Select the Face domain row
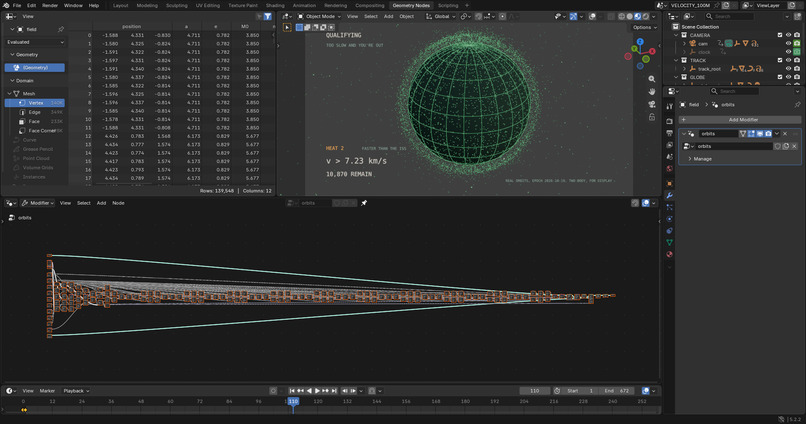The image size is (806, 424). coord(35,121)
